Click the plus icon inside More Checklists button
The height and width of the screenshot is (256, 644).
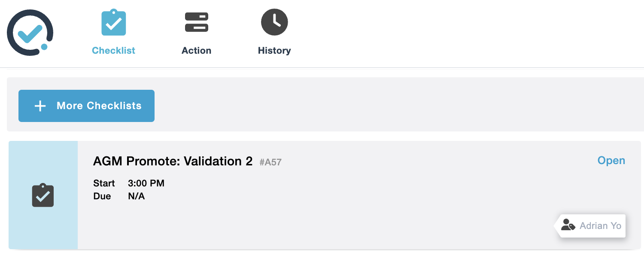click(x=39, y=106)
